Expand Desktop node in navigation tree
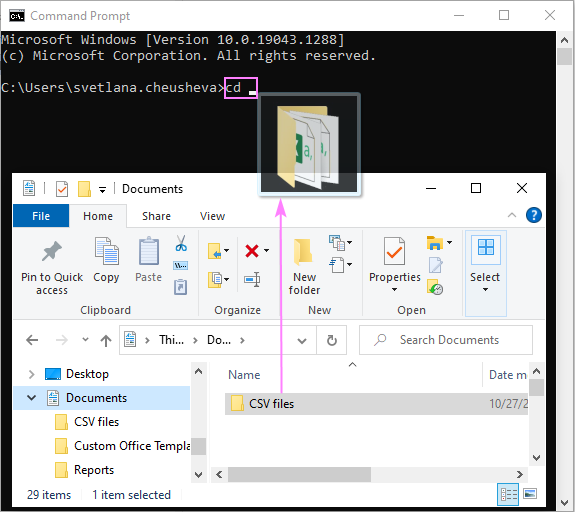Screen dimensions: 575x512 [32, 374]
